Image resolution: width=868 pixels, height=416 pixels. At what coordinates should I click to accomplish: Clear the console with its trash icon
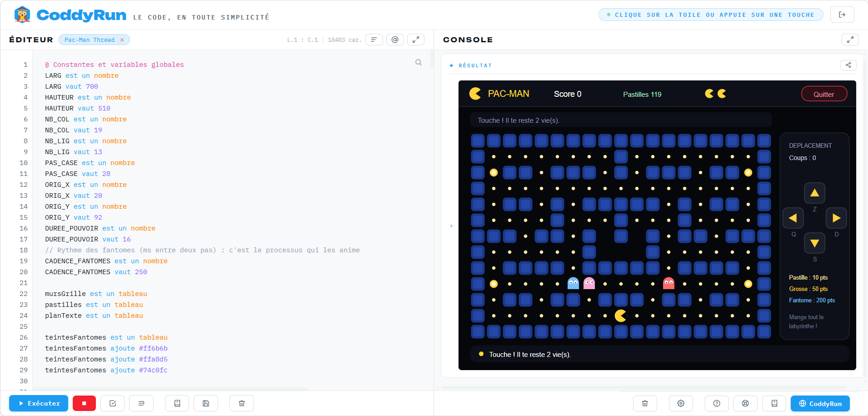tap(645, 403)
